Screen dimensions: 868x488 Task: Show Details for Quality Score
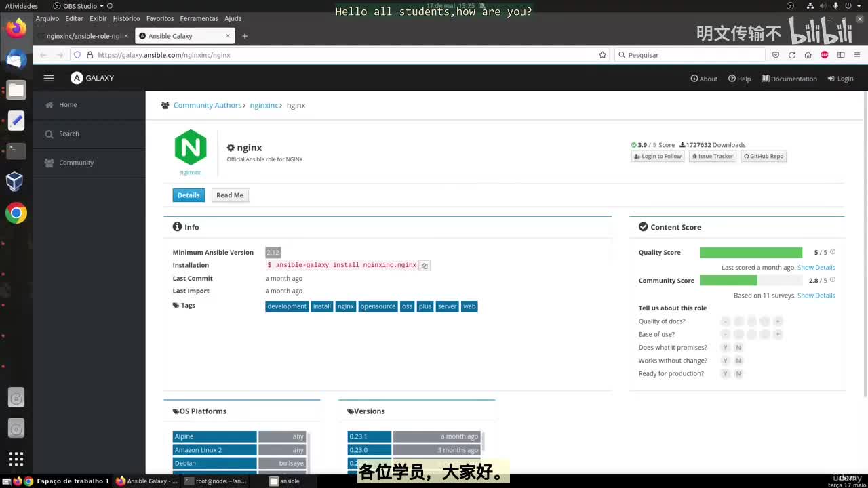tap(816, 267)
